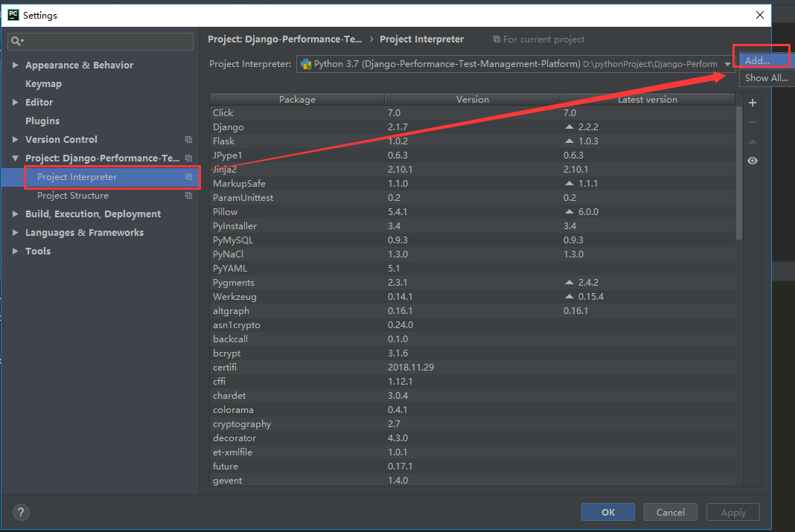The height and width of the screenshot is (532, 795).
Task: Open the Keymap settings page
Action: (44, 83)
